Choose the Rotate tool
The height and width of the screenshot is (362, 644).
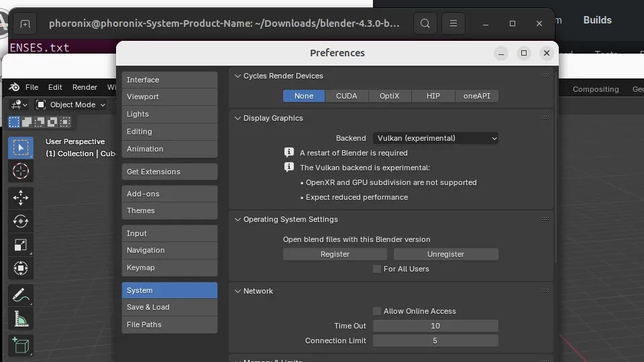(21, 221)
